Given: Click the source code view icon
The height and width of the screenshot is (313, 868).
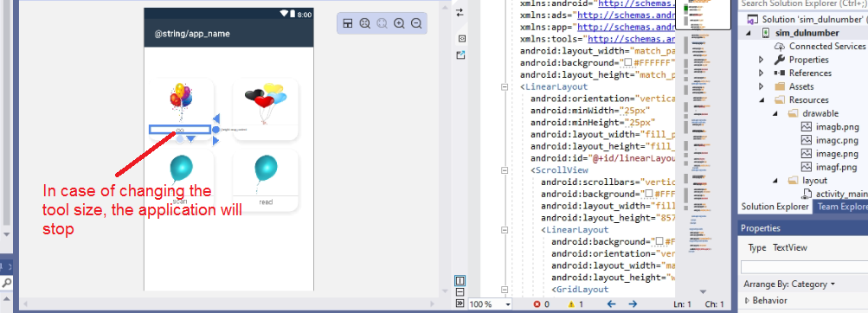Looking at the screenshot, I should [461, 38].
